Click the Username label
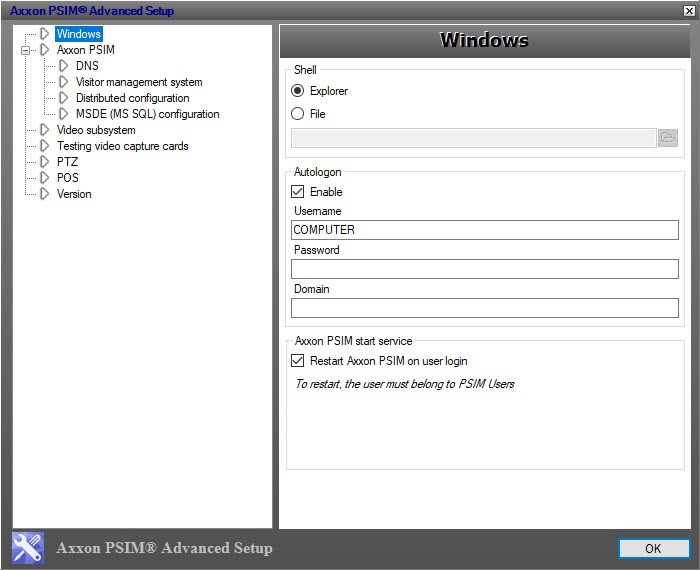The height and width of the screenshot is (570, 700). (x=317, y=211)
